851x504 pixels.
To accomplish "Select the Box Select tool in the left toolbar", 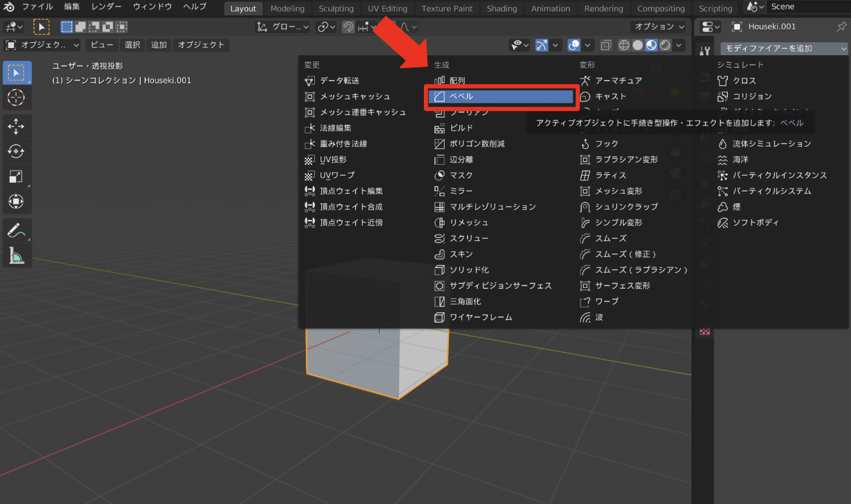I will tap(16, 72).
